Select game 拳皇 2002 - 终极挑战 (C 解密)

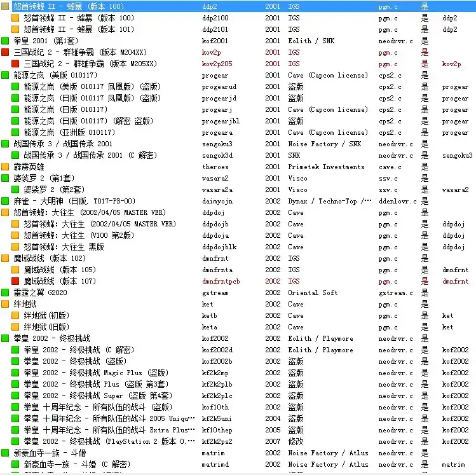79,350
